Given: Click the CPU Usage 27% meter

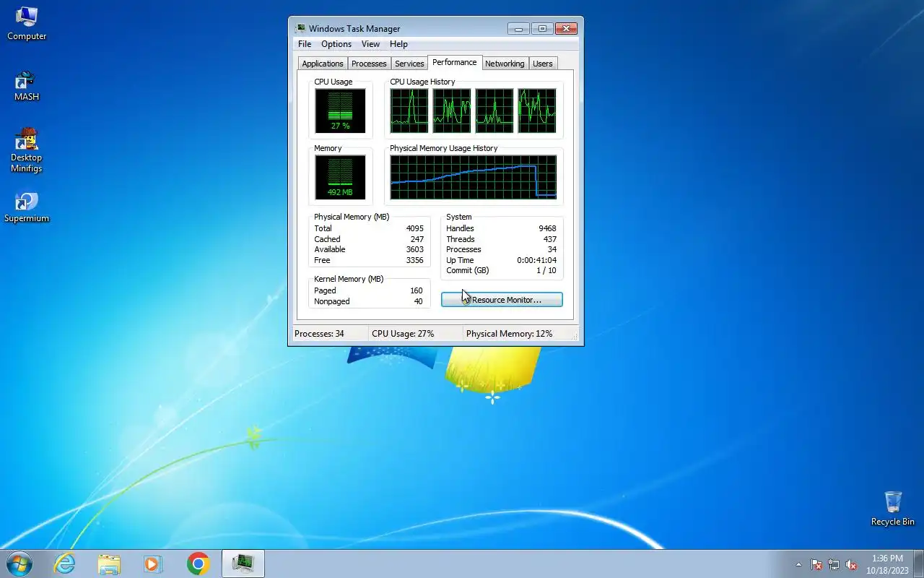Looking at the screenshot, I should click(x=340, y=111).
